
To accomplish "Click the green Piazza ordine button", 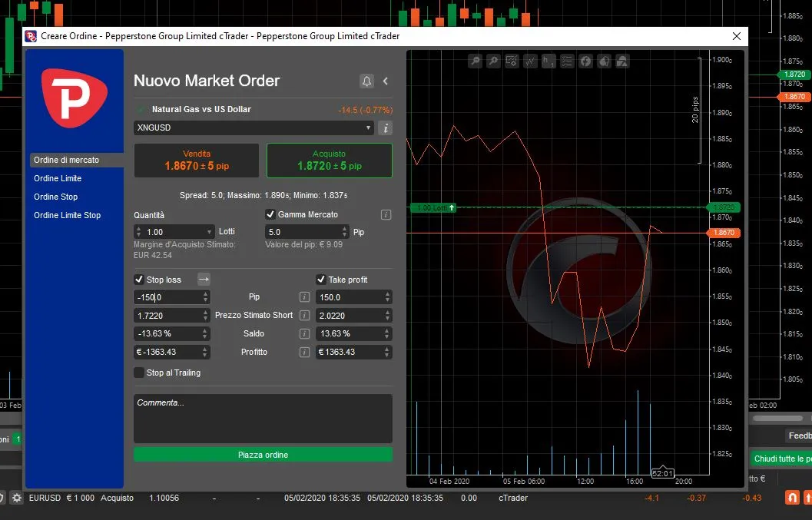I will [263, 455].
